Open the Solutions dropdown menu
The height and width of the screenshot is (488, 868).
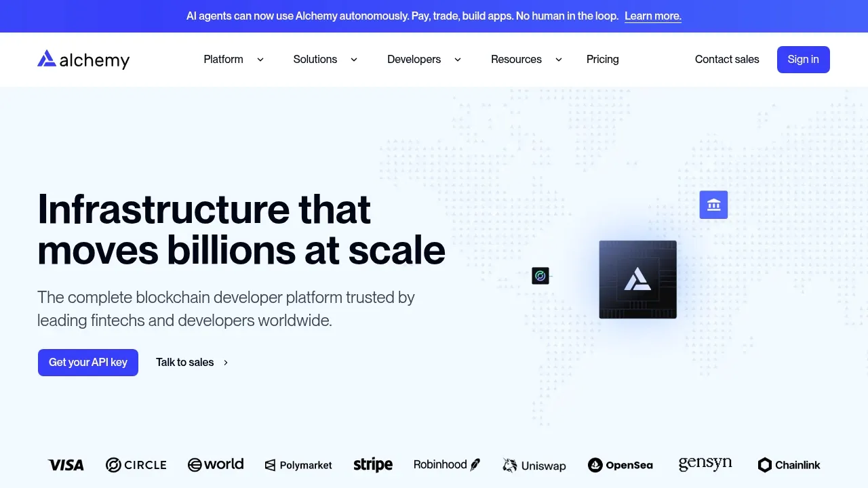[315, 59]
